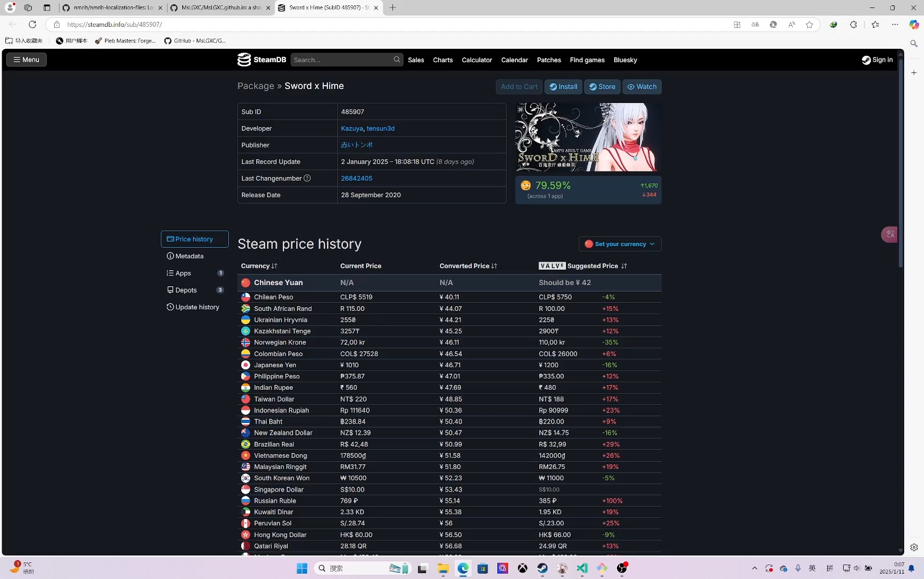Open the GitHub - MsLGXC bookmark
924x579 pixels.
[195, 41]
